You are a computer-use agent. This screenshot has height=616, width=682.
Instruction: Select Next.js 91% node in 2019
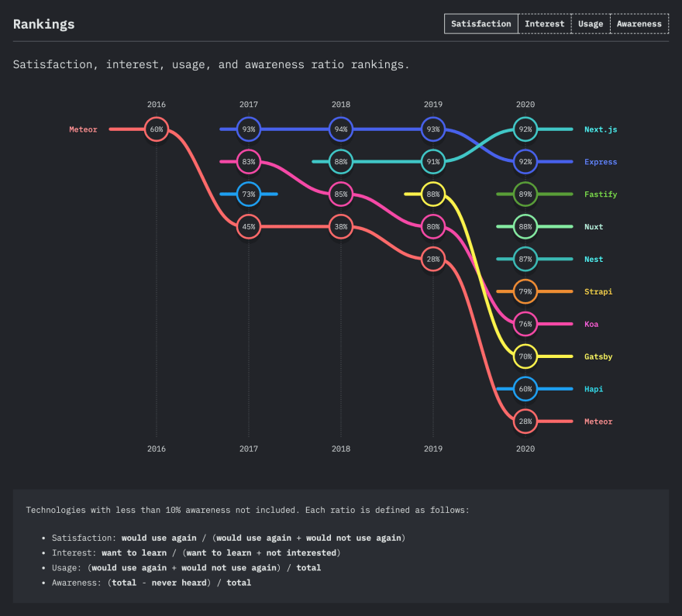(433, 162)
